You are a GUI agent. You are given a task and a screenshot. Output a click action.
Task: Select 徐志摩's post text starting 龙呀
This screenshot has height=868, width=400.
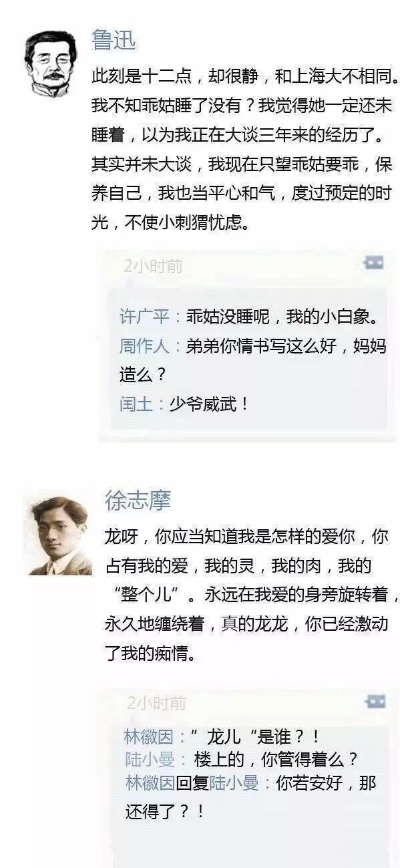252,595
